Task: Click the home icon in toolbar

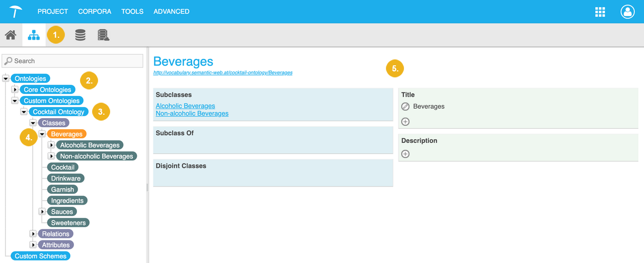Action: pyautogui.click(x=11, y=35)
